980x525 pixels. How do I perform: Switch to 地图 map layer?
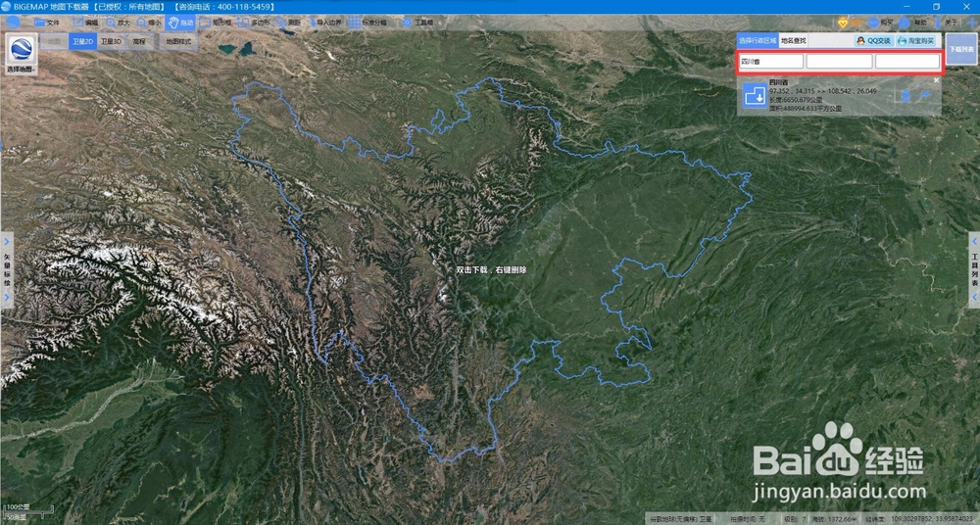(54, 42)
